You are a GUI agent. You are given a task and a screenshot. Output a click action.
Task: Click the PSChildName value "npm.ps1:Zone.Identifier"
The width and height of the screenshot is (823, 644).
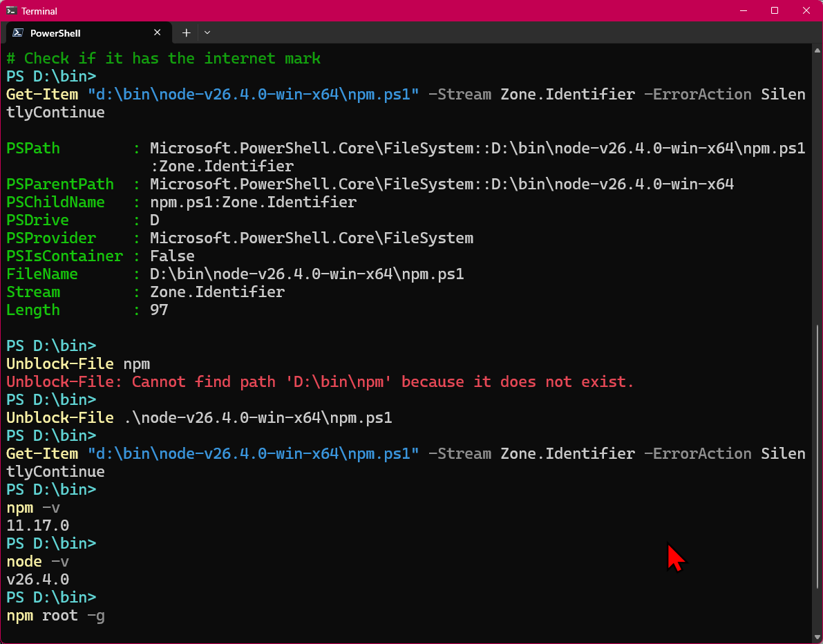point(254,202)
